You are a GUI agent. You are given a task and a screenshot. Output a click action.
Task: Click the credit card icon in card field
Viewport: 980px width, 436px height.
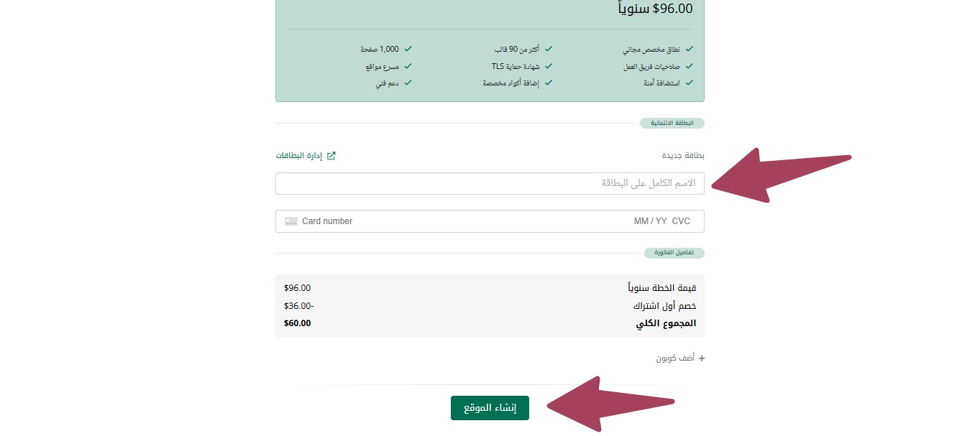click(x=291, y=221)
